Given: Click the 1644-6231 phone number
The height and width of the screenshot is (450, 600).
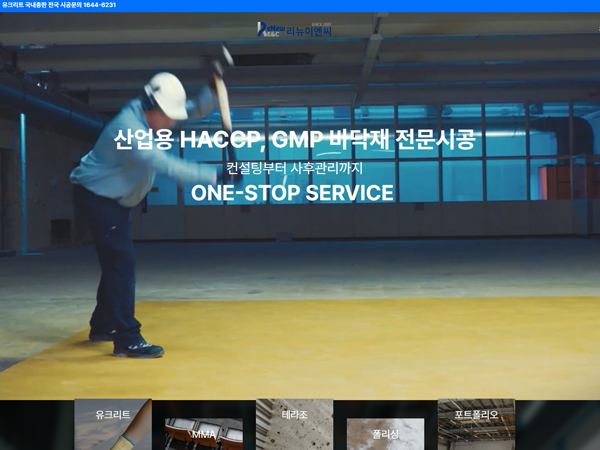Looking at the screenshot, I should point(98,5).
